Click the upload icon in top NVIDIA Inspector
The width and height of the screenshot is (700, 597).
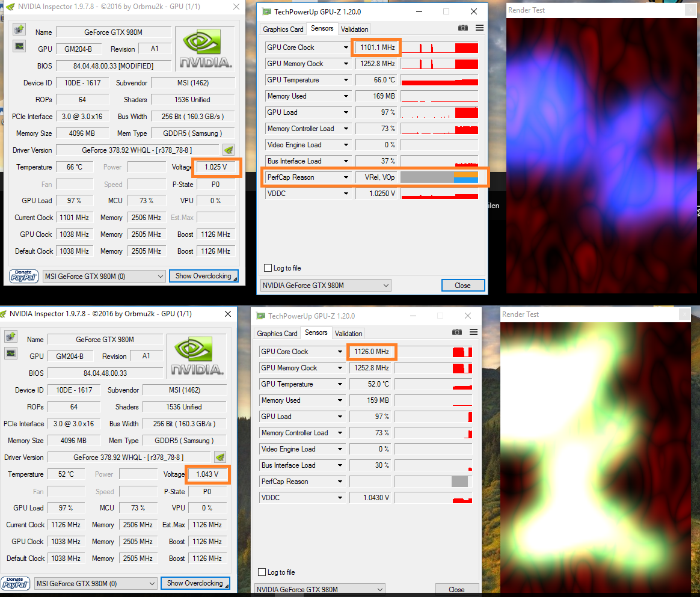tap(19, 29)
